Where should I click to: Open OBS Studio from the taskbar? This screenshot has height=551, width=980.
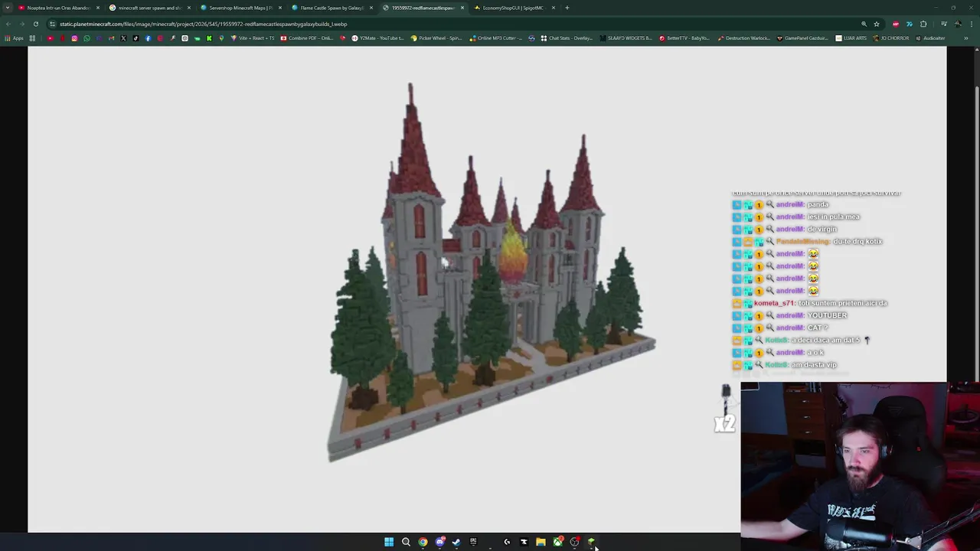point(575,542)
